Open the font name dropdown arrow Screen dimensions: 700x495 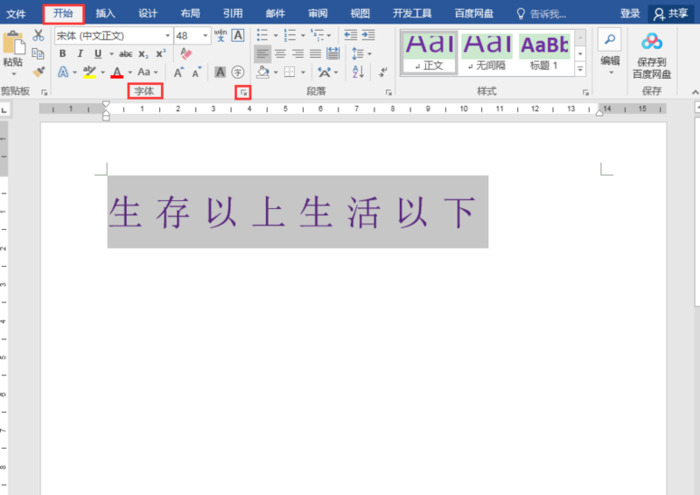coord(168,36)
